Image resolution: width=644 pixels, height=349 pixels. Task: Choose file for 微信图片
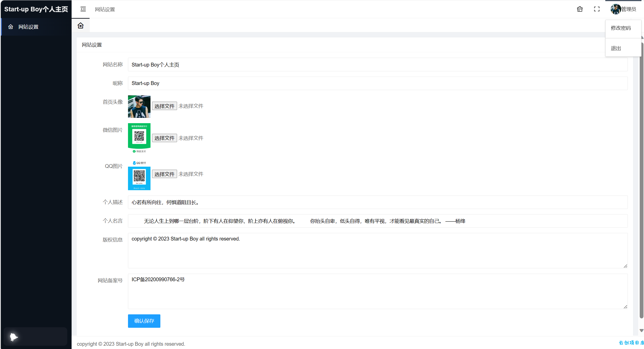[x=164, y=138]
